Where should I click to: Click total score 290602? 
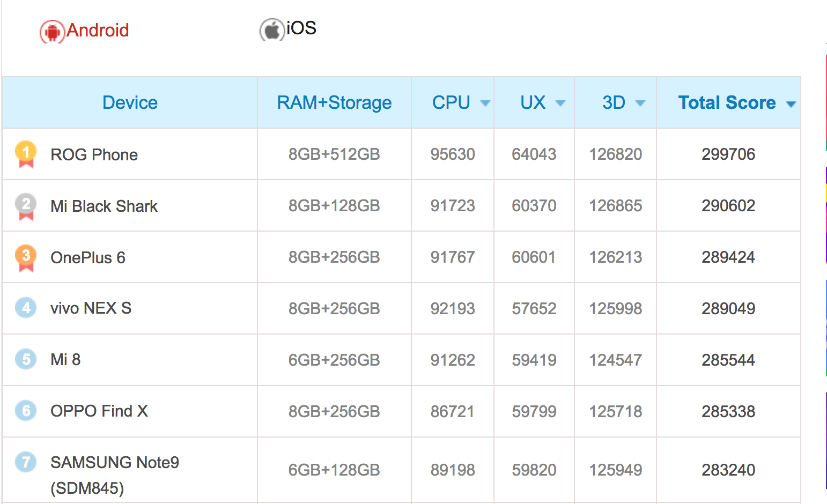(728, 206)
